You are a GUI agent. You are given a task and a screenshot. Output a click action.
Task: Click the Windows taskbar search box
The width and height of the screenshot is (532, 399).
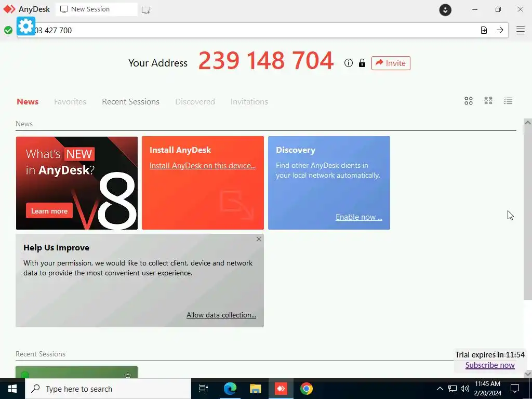pyautogui.click(x=108, y=389)
